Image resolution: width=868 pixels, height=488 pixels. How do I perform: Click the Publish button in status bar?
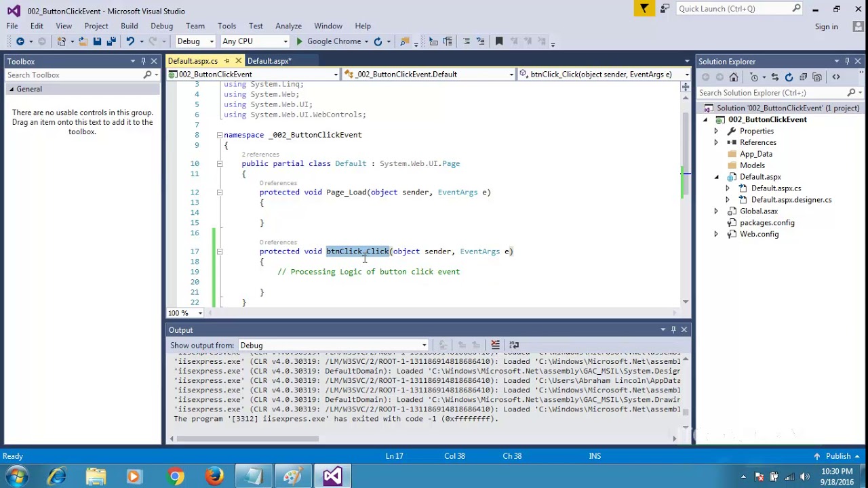tap(838, 456)
